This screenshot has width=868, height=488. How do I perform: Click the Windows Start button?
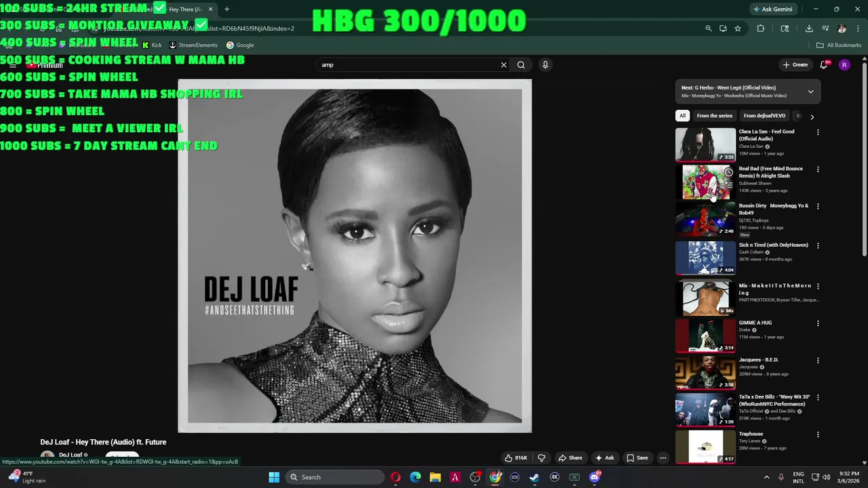274,477
